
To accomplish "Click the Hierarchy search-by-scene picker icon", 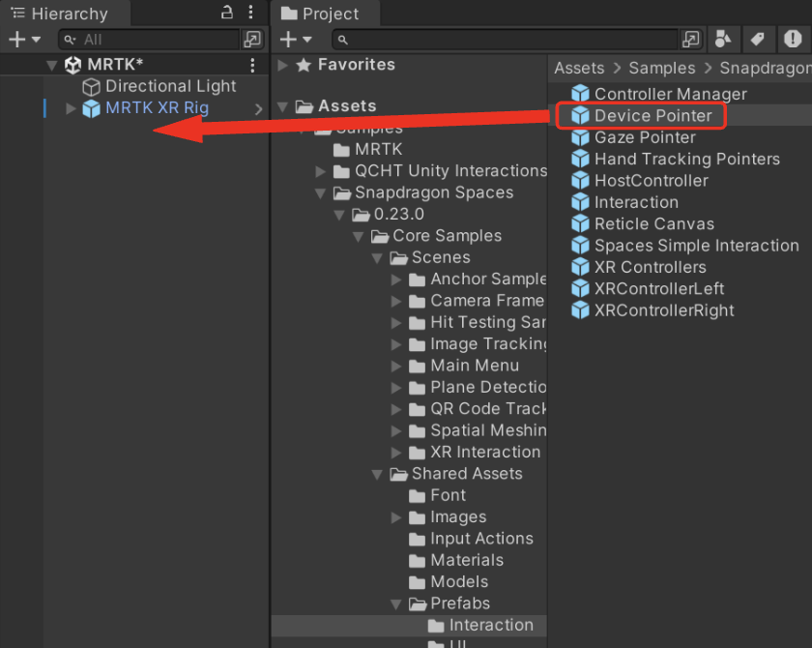I will coord(252,40).
